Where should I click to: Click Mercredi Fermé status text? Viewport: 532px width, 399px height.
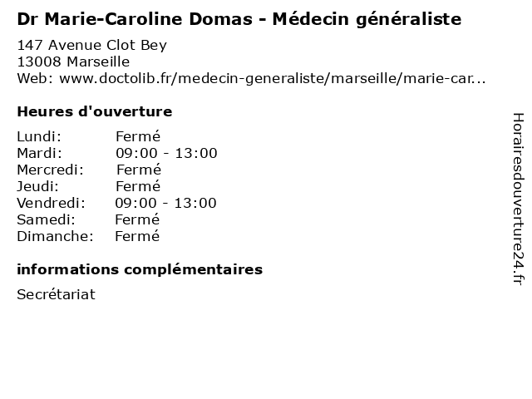click(139, 170)
